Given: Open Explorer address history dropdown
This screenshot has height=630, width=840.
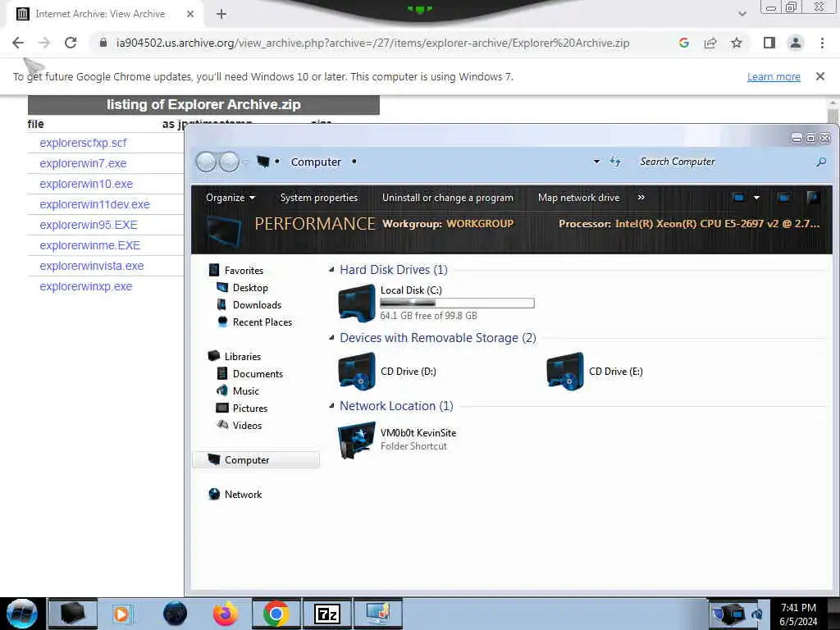Looking at the screenshot, I should 596,162.
